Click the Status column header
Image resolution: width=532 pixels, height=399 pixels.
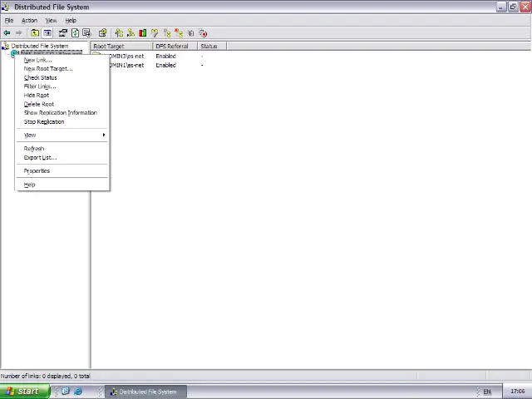click(213, 47)
